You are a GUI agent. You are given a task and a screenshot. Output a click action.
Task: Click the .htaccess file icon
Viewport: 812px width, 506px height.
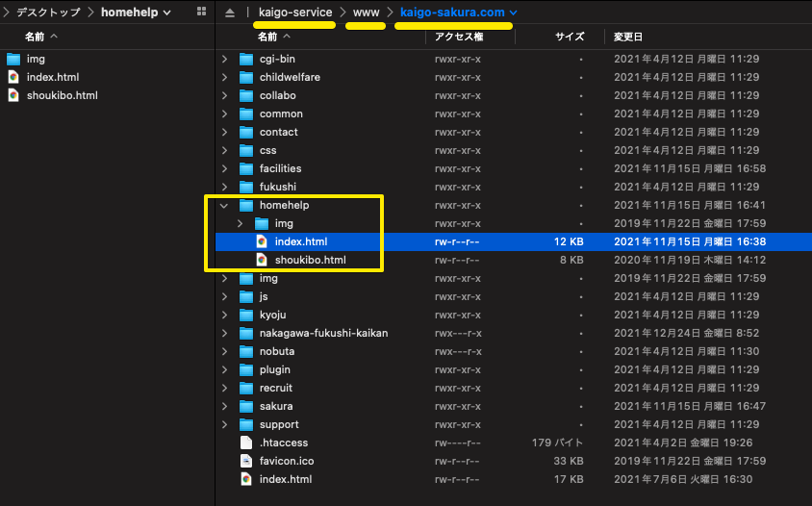pos(246,443)
